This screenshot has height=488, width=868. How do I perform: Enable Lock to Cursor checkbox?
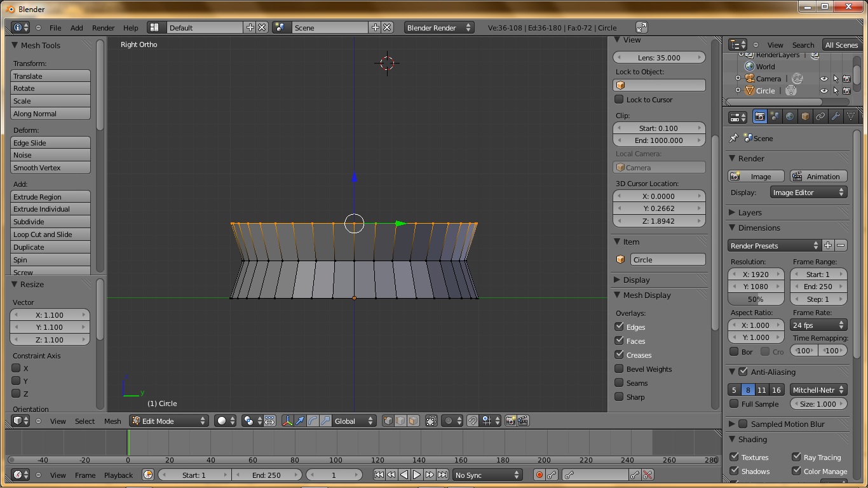pyautogui.click(x=619, y=99)
